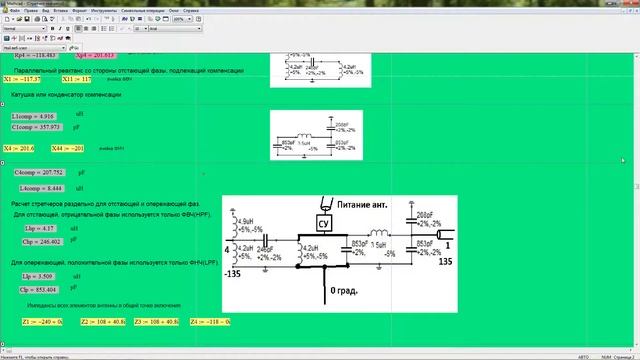Image resolution: width=640 pixels, height=360 pixels.
Task: Open the zoom percentage dropdown
Action: [189, 19]
